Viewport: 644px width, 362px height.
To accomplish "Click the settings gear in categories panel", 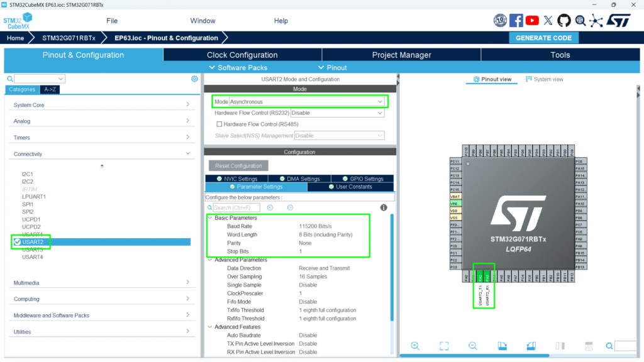I will (x=194, y=79).
